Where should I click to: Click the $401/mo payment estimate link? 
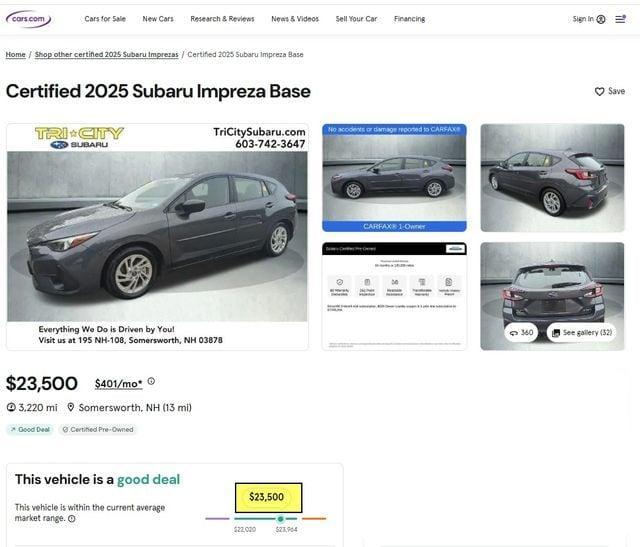coord(118,384)
